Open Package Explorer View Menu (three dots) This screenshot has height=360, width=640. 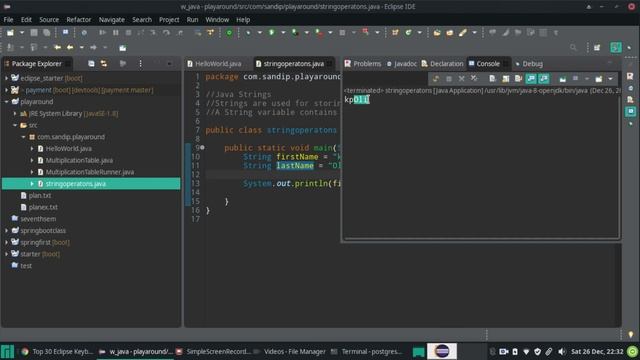tap(140, 64)
